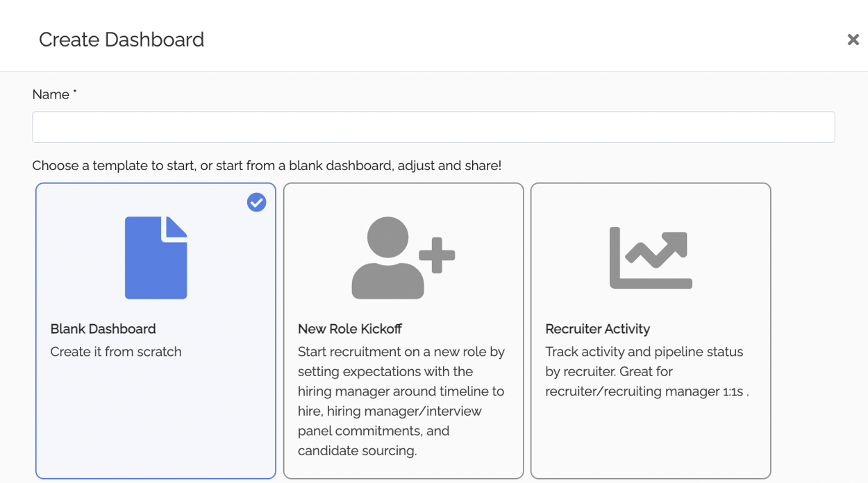Click the 'Create Dashboard' dialog title

[122, 40]
